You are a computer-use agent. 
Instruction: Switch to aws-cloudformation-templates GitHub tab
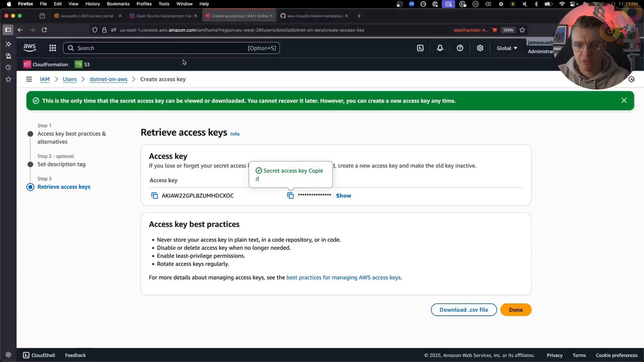pos(314,16)
